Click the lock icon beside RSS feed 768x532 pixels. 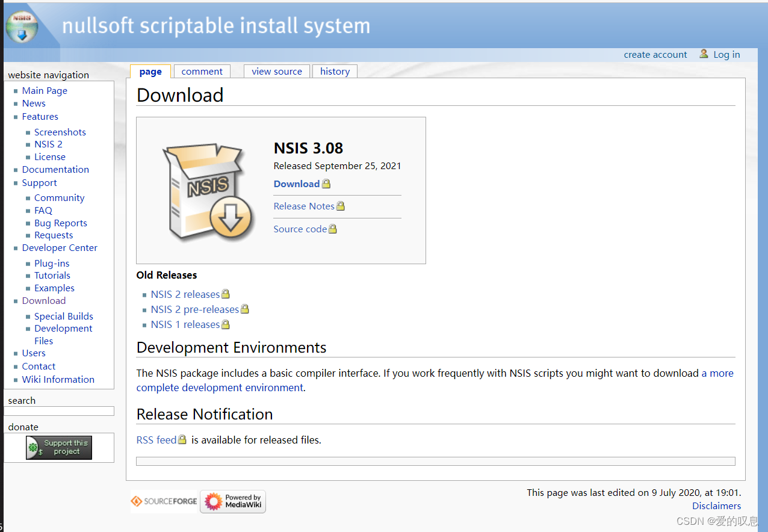tap(182, 439)
